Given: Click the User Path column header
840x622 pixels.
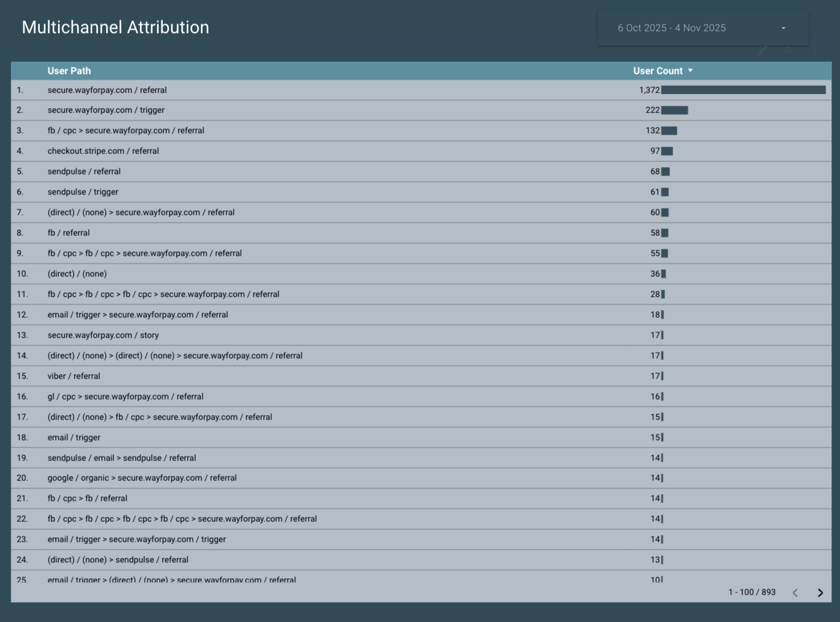Looking at the screenshot, I should [x=69, y=71].
